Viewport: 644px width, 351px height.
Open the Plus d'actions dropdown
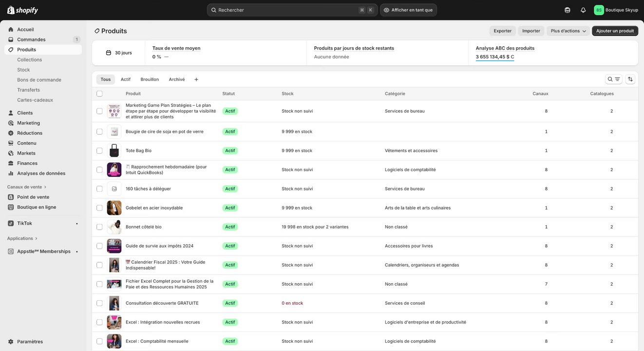[568, 31]
